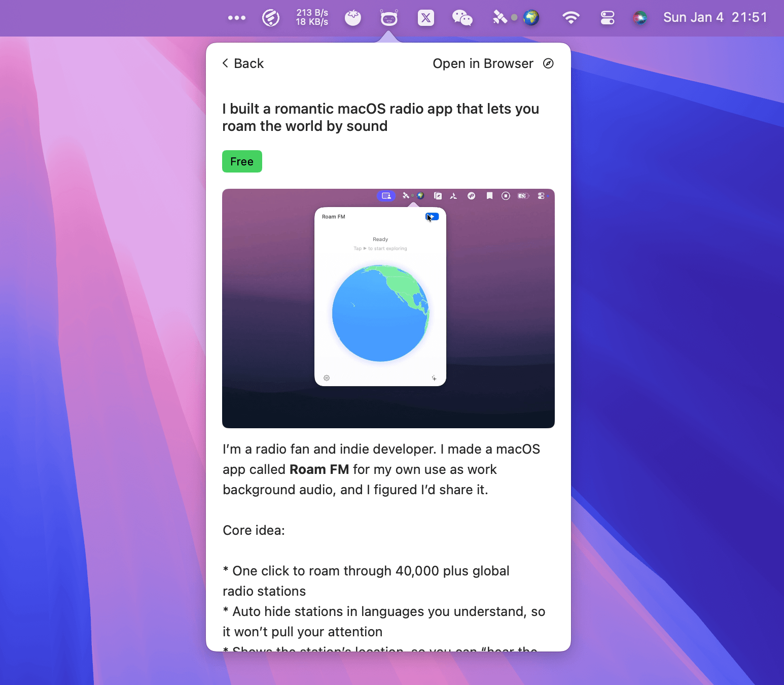Click the compass icon beside Open in Browser
The width and height of the screenshot is (784, 685).
(x=548, y=63)
